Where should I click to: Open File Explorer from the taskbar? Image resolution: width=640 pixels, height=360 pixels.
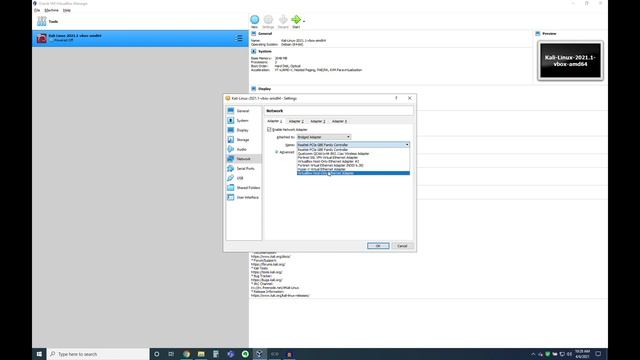coord(201,354)
